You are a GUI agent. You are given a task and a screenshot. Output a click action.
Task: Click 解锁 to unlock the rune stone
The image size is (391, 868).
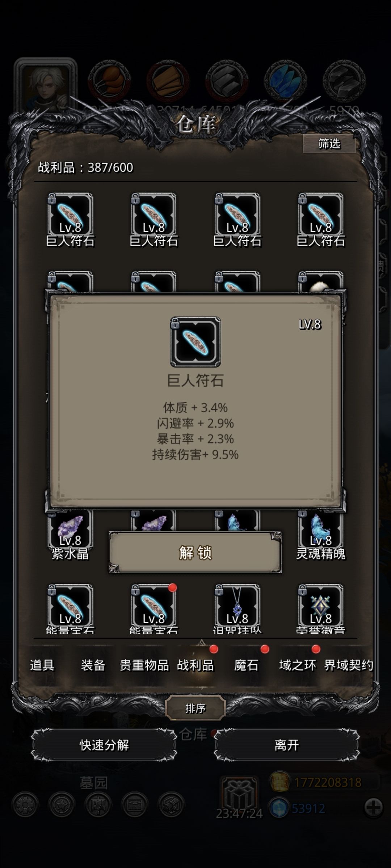[195, 552]
